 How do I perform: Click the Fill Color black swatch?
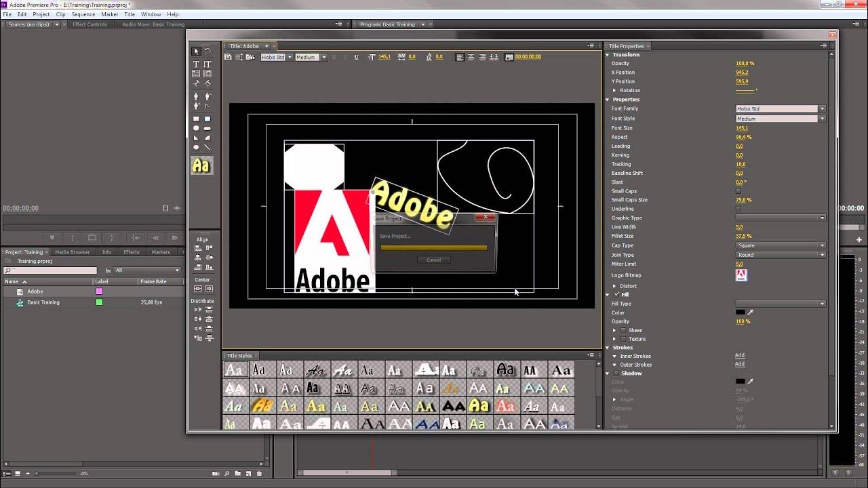741,312
